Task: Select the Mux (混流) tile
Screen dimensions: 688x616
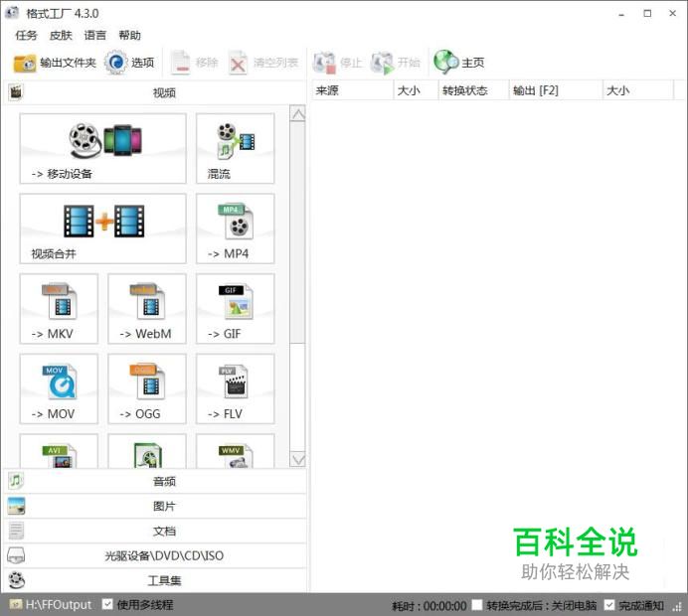Action: (236, 148)
